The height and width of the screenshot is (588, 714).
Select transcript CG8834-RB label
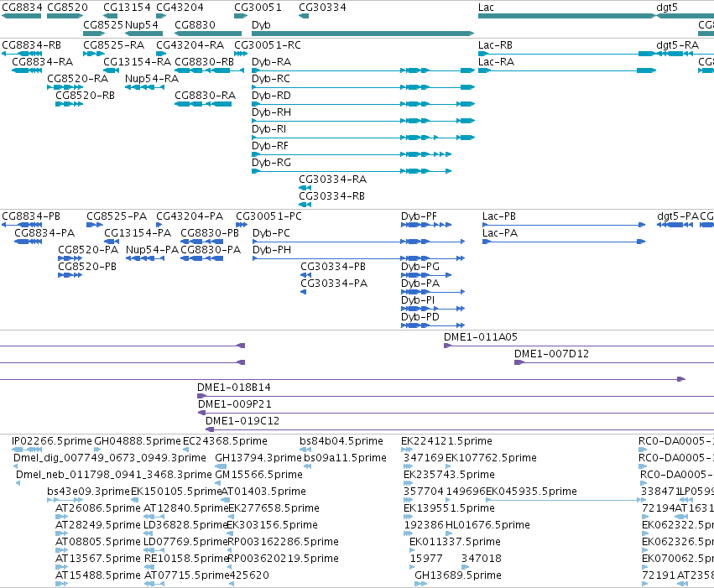pyautogui.click(x=31, y=45)
